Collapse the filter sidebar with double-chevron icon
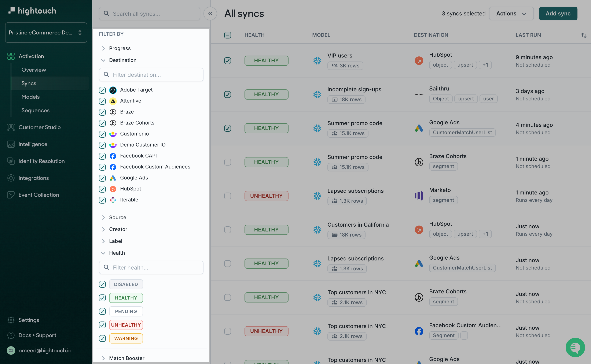The image size is (591, 364). click(x=210, y=14)
